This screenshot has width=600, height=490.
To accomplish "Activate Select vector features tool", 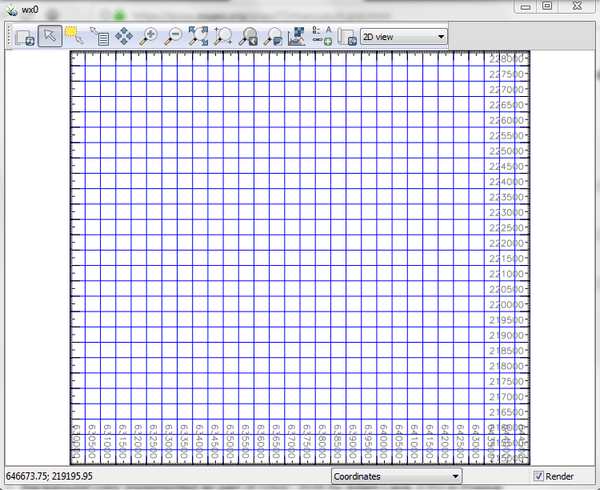I will [x=74, y=37].
